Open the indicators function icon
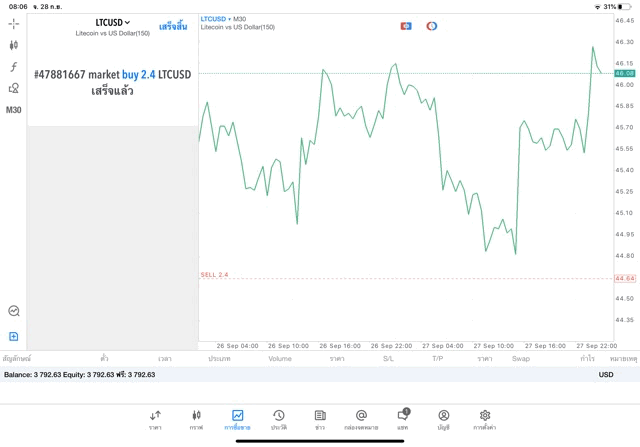This screenshot has height=447, width=640. pyautogui.click(x=13, y=67)
